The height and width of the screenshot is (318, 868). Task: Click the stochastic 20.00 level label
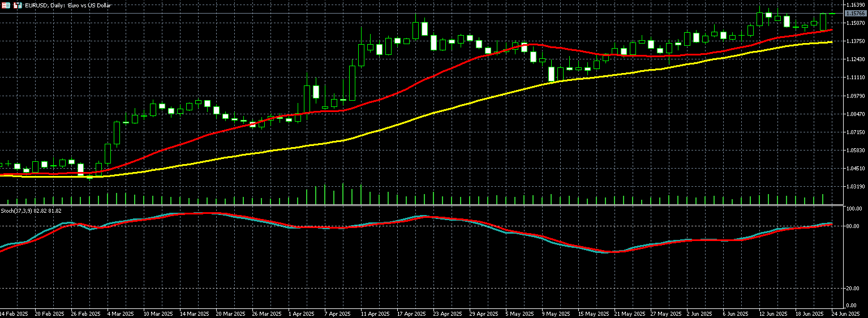[853, 288]
